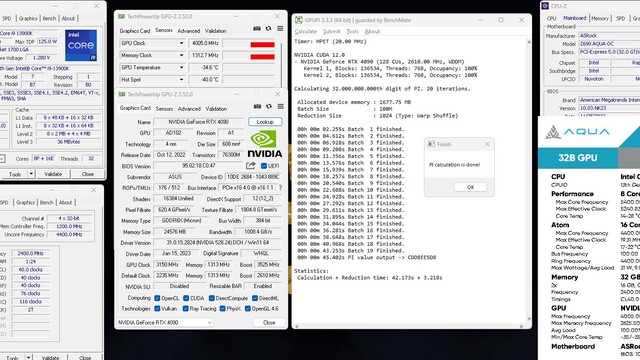Screen dimensions: 640x360
Task: Open the Submit menu in GPUPI
Action: (x=331, y=31)
